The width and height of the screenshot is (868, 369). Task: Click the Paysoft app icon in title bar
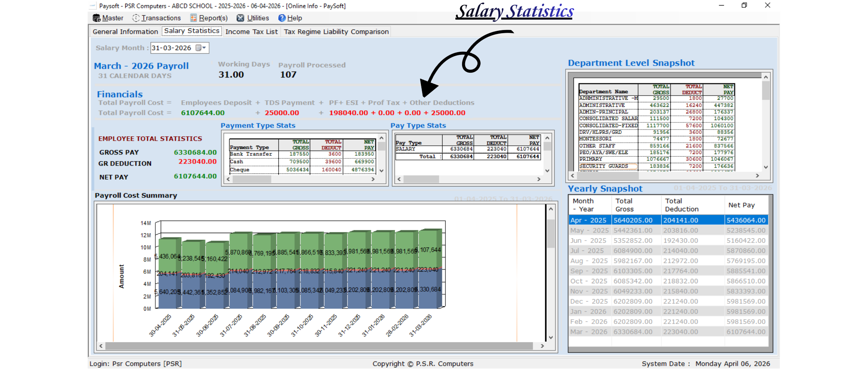coord(92,6)
